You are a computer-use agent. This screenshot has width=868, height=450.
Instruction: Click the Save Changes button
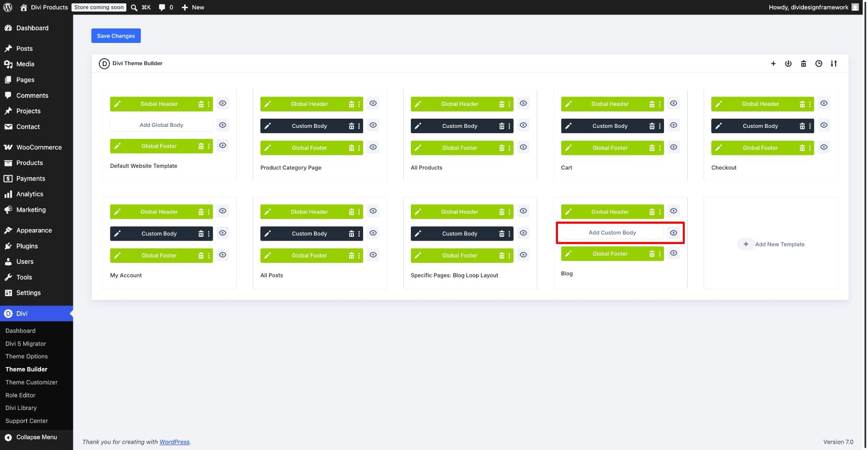(116, 36)
